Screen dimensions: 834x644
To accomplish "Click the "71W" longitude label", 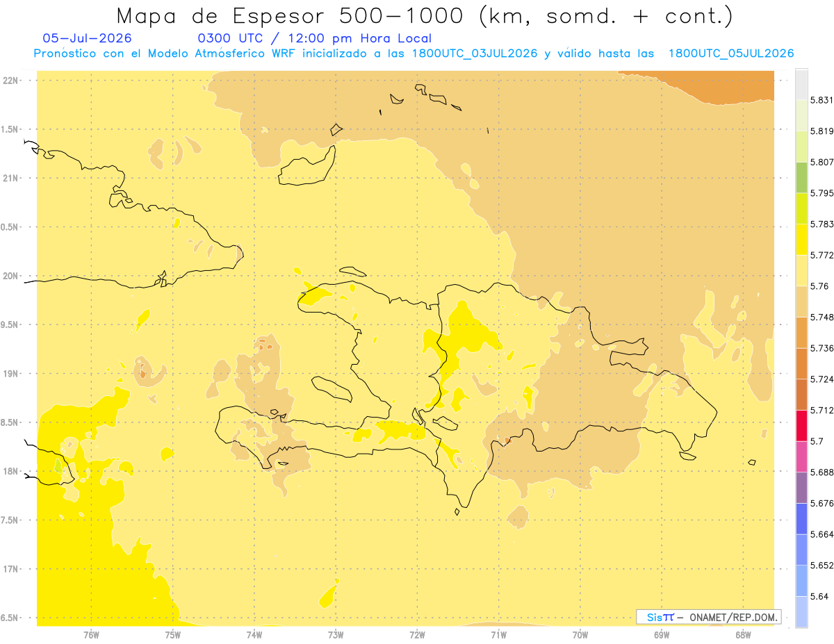I will (498, 635).
